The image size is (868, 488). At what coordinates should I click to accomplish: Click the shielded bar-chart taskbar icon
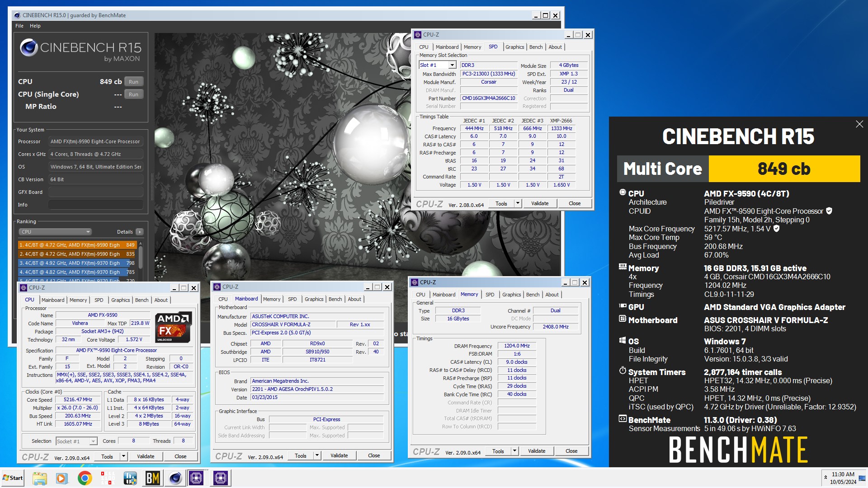pos(130,478)
